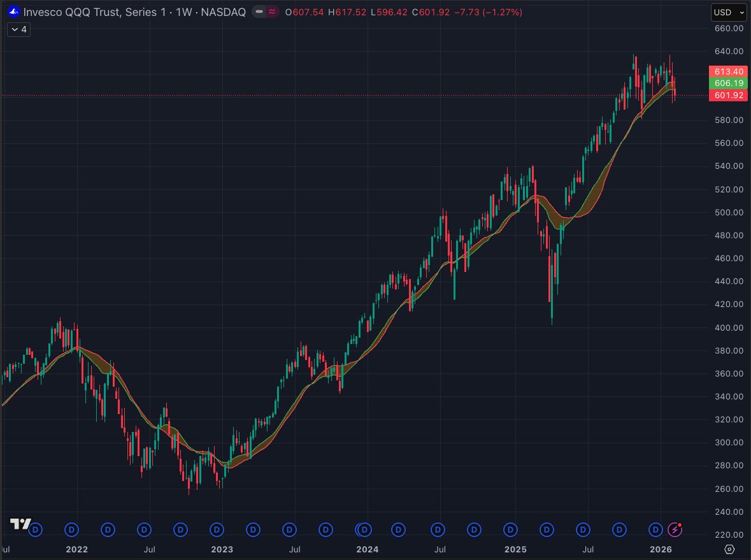Click the 2022 time axis label
The height and width of the screenshot is (560, 751).
pos(76,549)
